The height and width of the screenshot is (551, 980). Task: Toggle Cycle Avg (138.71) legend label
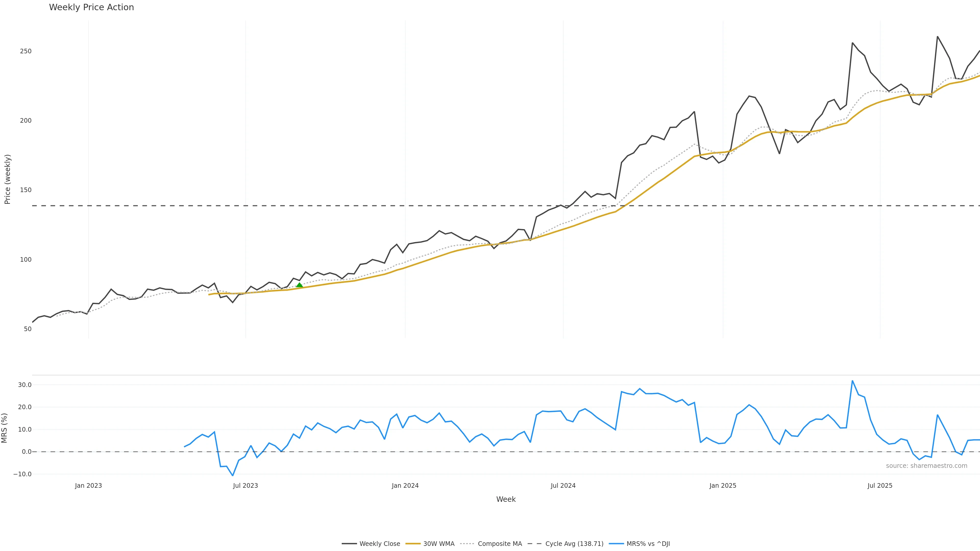pyautogui.click(x=574, y=544)
